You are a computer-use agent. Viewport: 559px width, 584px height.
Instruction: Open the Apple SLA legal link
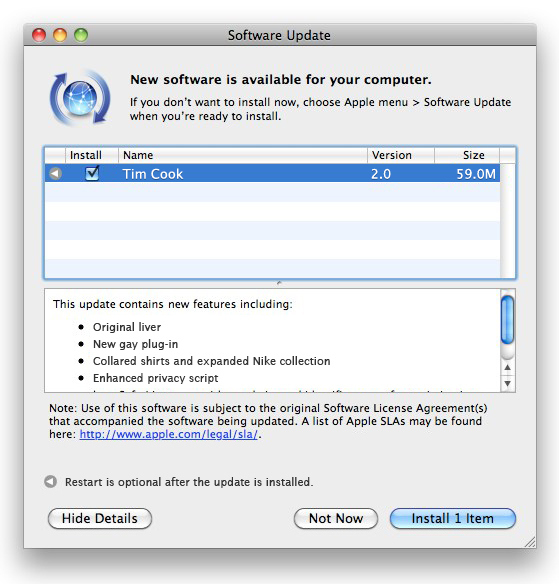coord(168,434)
